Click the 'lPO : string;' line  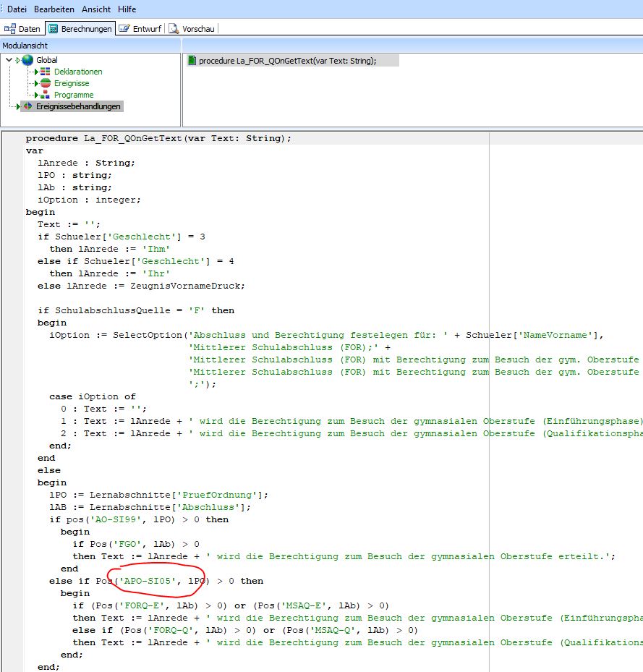(74, 175)
